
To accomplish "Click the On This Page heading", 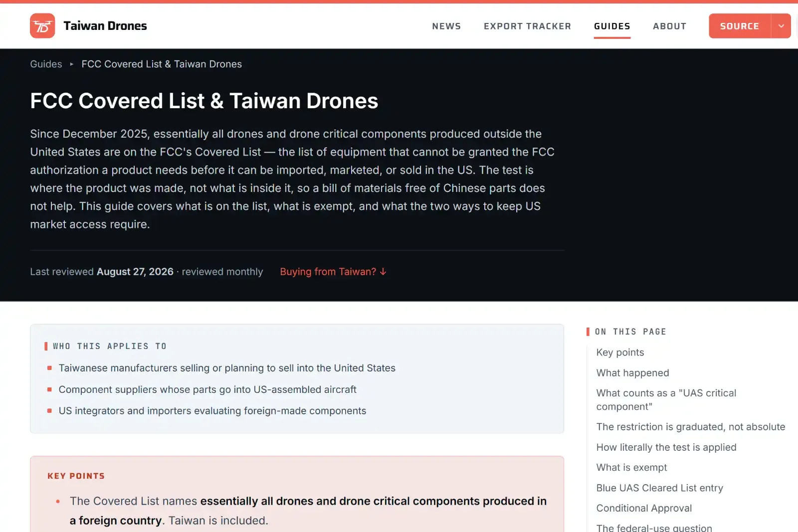I will coord(630,332).
